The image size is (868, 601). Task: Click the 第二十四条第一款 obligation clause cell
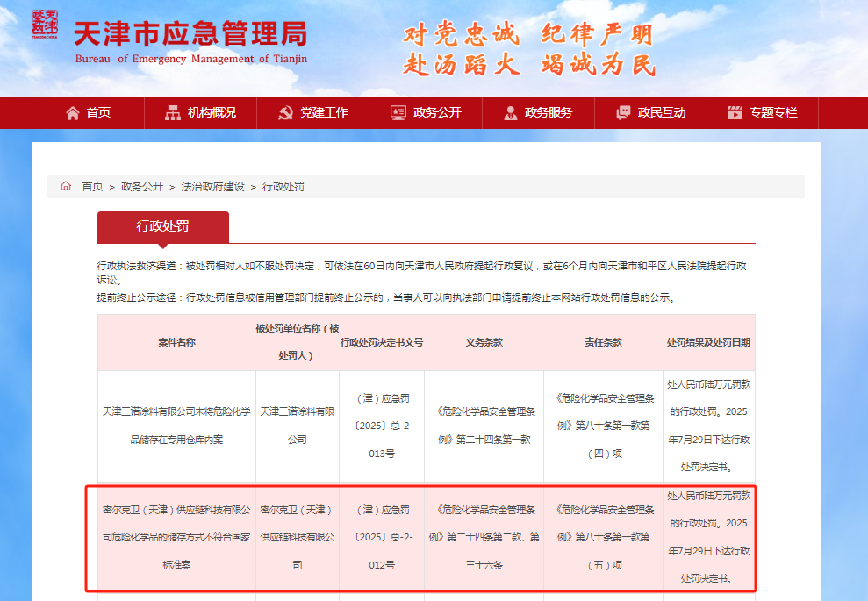point(484,426)
